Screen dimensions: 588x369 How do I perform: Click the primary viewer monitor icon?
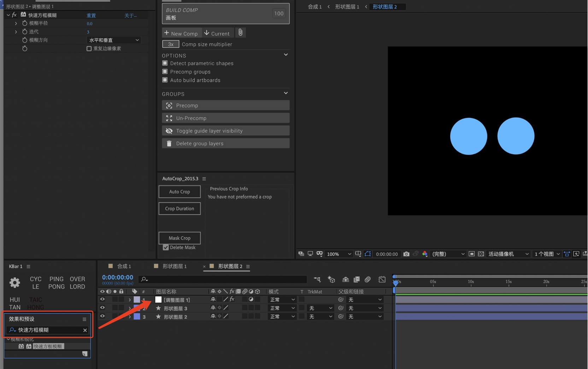[x=310, y=254]
